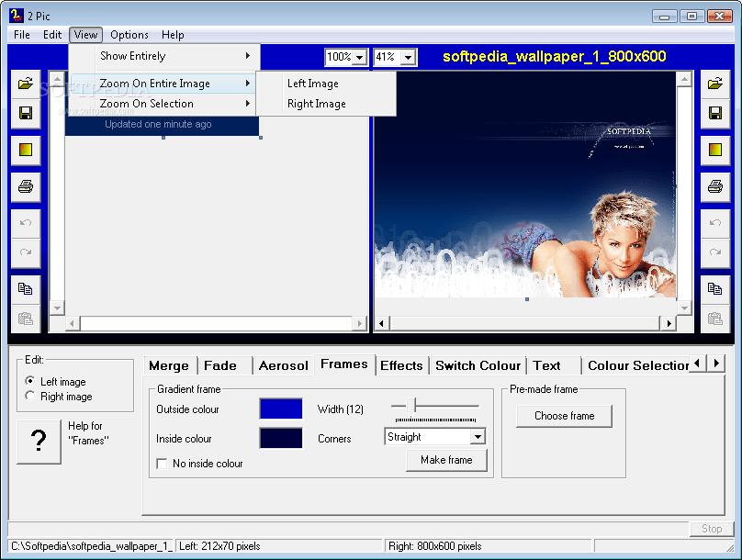The height and width of the screenshot is (560, 742).
Task: Switch to the Switch Colour tab
Action: [478, 365]
